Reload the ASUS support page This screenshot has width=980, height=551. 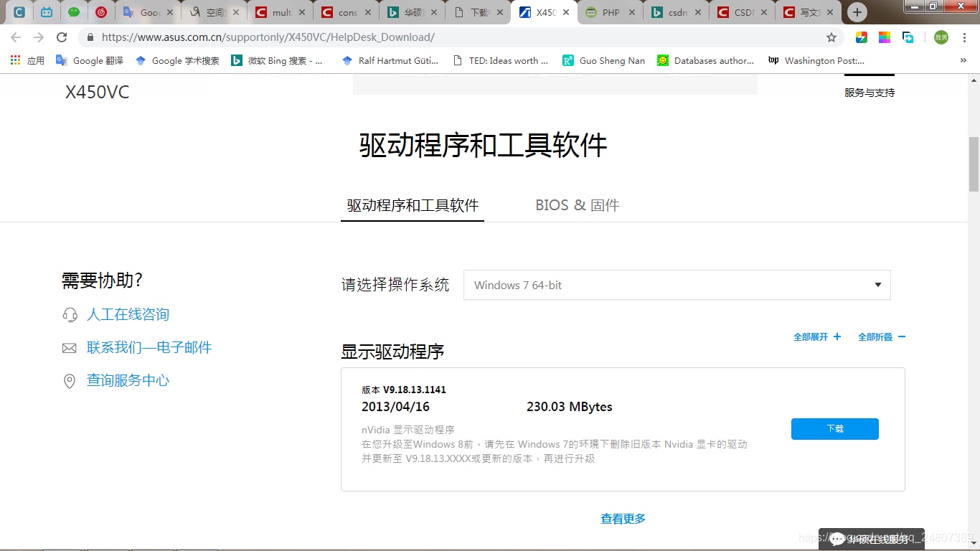62,37
